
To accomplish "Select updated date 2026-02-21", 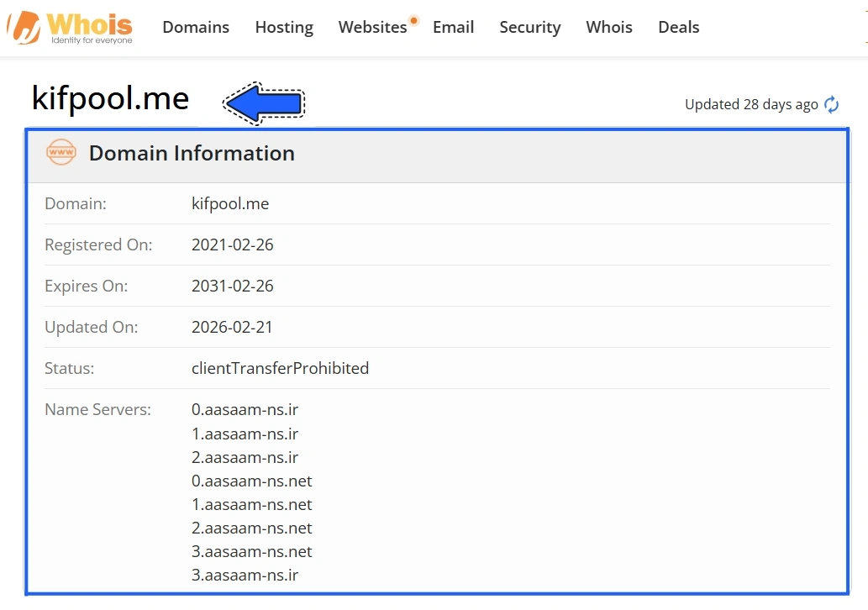I will click(x=232, y=327).
